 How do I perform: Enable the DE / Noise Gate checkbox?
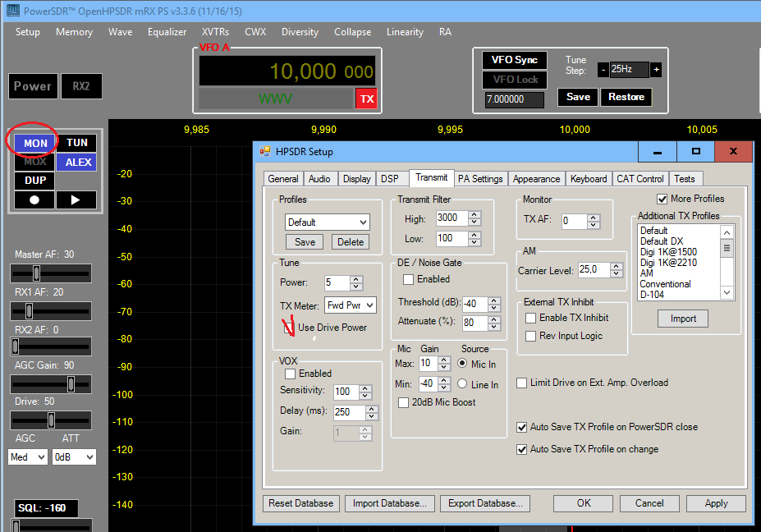coord(408,280)
